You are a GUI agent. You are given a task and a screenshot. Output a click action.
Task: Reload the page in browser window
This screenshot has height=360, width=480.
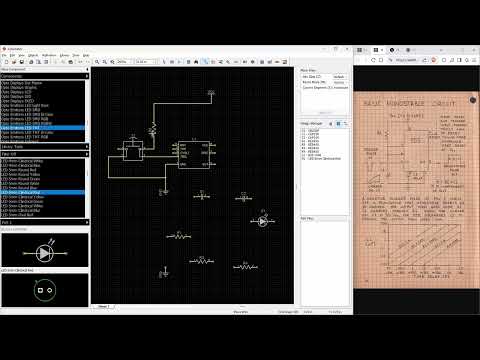pos(373,60)
